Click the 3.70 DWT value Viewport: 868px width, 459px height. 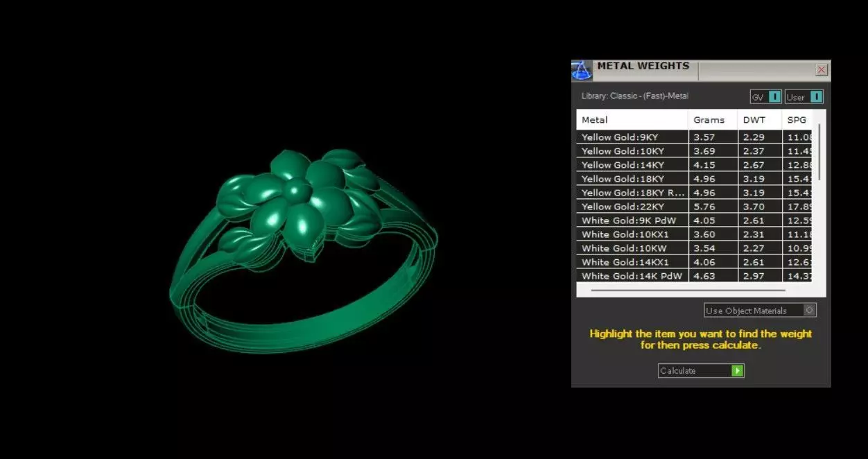(754, 207)
